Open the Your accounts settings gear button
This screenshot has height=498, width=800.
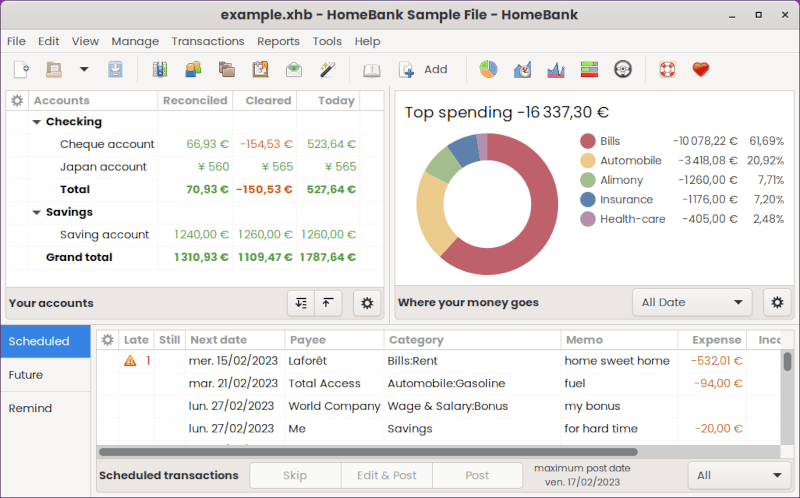click(367, 303)
